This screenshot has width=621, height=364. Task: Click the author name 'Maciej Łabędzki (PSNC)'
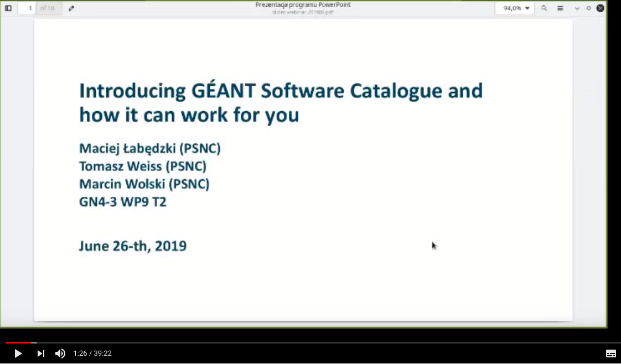point(150,149)
